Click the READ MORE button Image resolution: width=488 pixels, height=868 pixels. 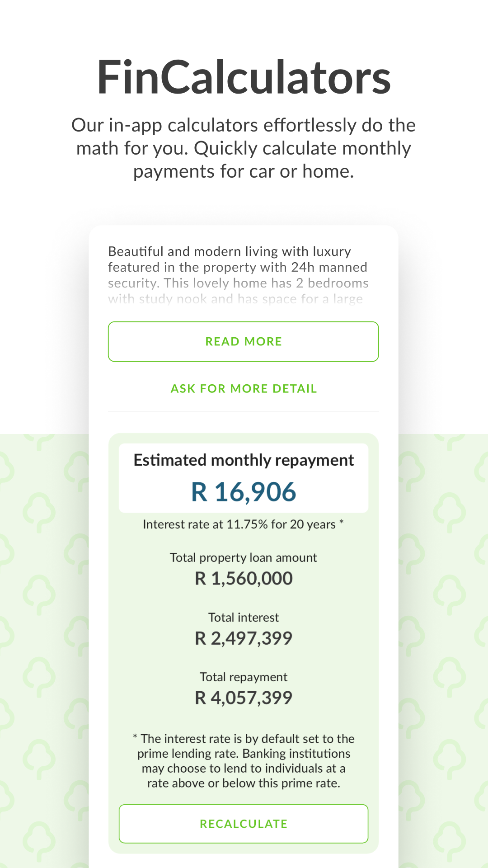(x=243, y=341)
